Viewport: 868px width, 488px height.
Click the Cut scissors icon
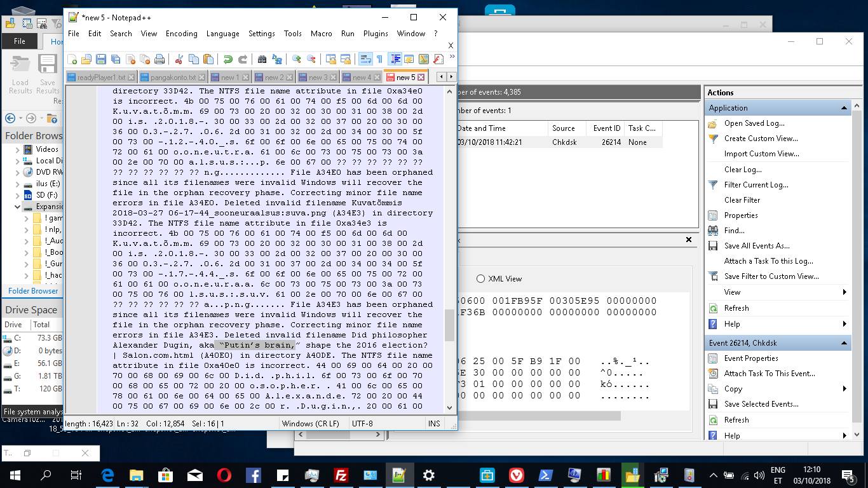coord(179,59)
